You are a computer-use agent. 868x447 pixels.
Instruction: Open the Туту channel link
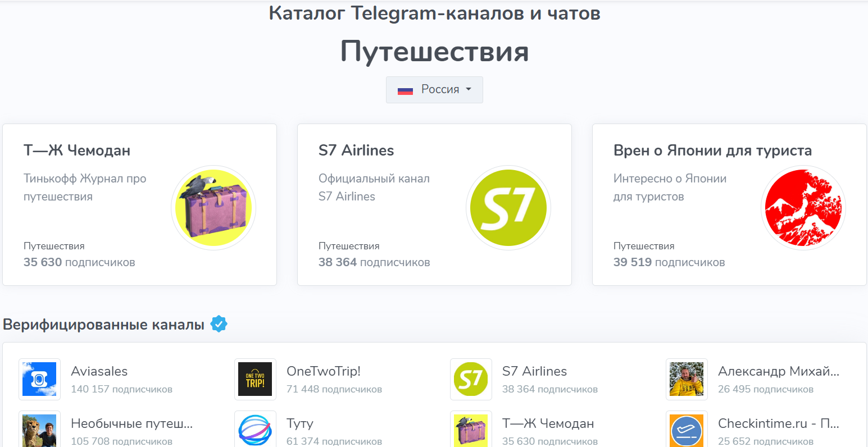[300, 424]
